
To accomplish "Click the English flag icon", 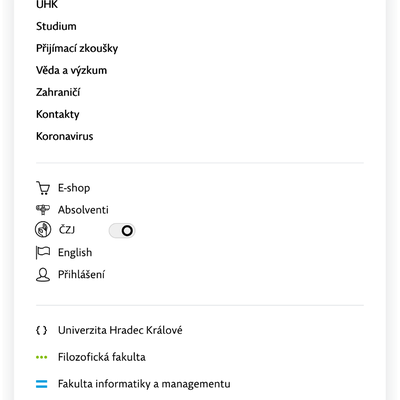I will point(43,252).
